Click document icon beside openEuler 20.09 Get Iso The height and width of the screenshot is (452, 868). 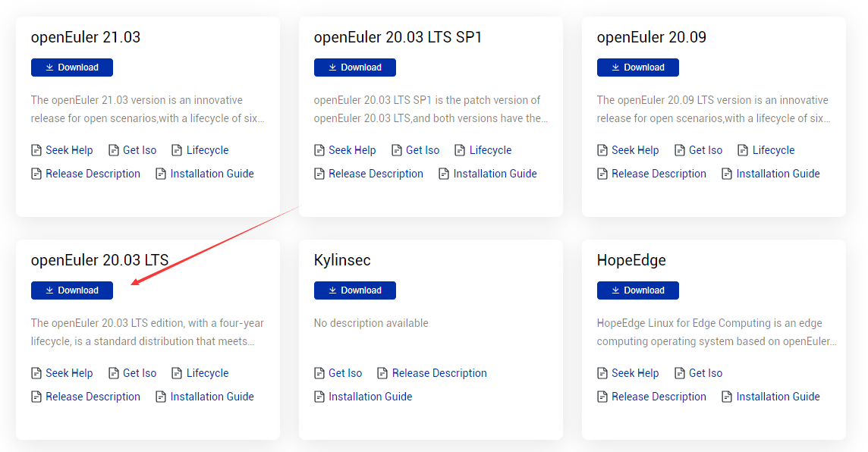[x=679, y=150]
